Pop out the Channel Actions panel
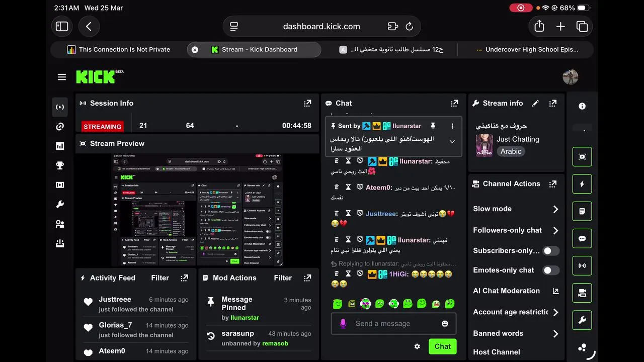Screen dimensions: 644x362 coord(553,184)
